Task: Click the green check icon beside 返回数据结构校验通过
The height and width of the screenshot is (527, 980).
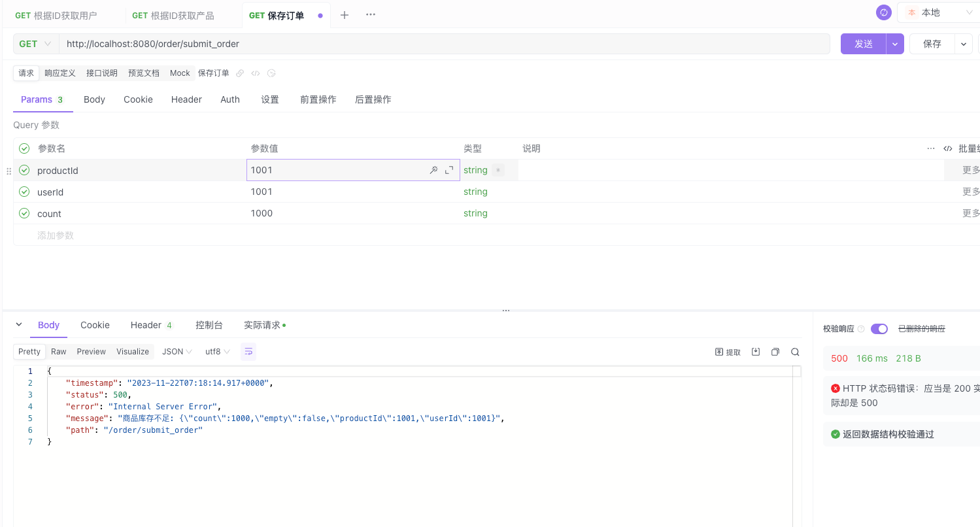Action: coord(836,434)
